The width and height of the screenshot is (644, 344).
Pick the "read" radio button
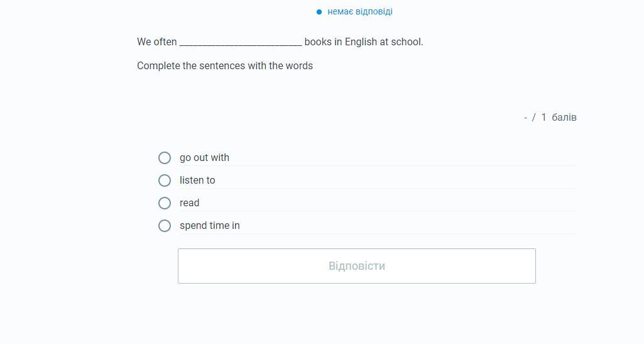click(165, 203)
